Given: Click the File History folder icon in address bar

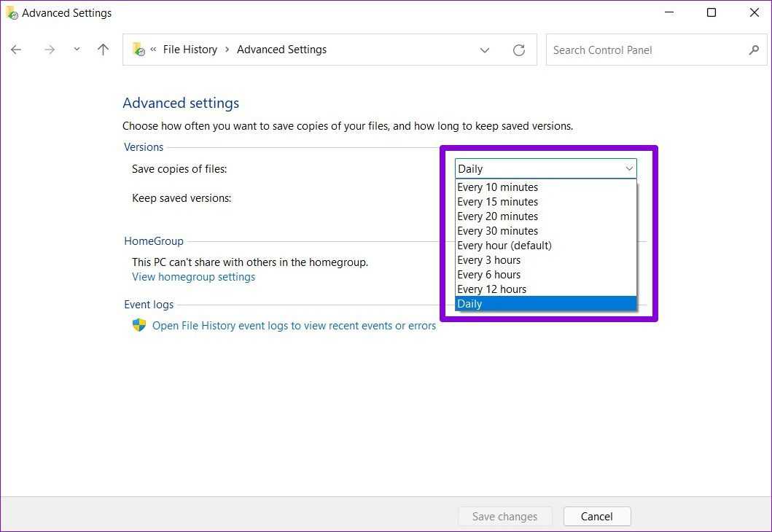Looking at the screenshot, I should tap(139, 50).
